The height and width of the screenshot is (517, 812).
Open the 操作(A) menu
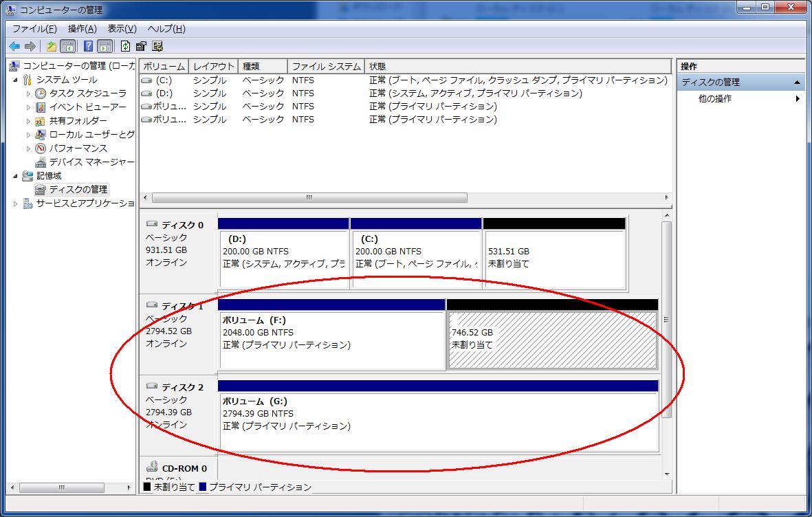pyautogui.click(x=83, y=29)
